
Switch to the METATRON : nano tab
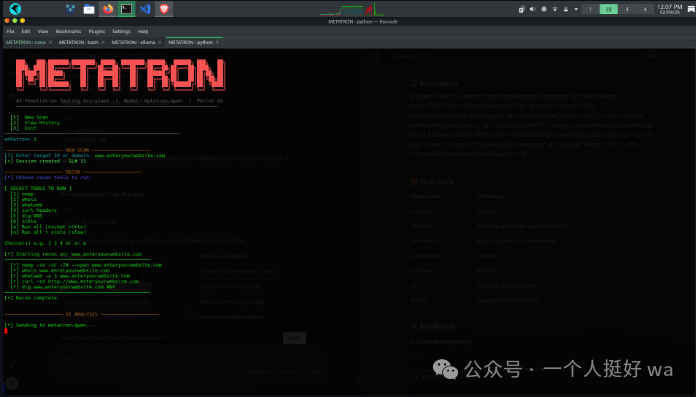[26, 42]
